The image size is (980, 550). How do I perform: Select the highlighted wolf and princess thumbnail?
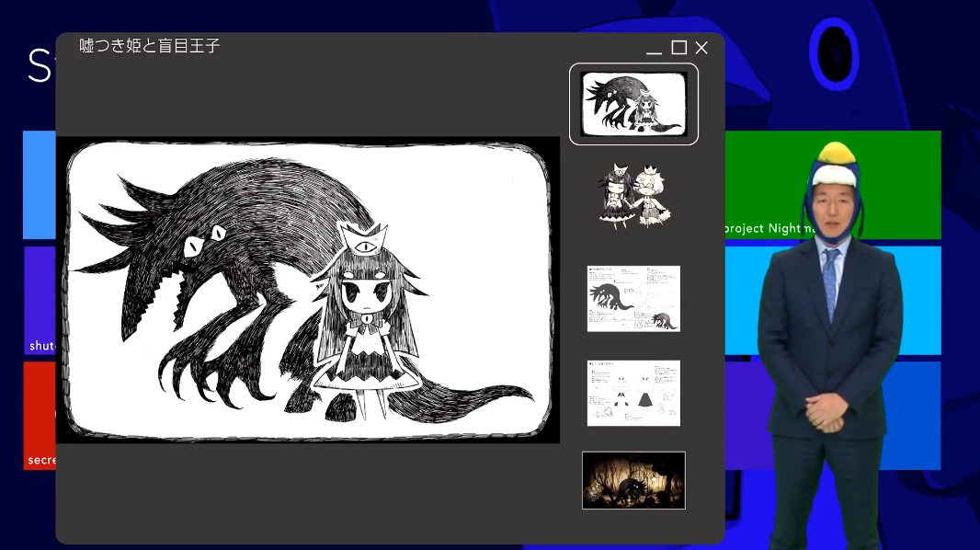(633, 104)
